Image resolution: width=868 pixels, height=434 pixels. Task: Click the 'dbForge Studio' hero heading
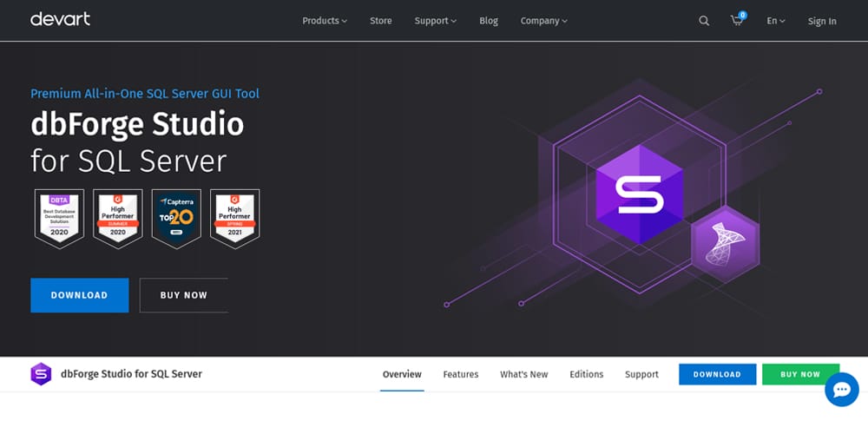(x=137, y=125)
